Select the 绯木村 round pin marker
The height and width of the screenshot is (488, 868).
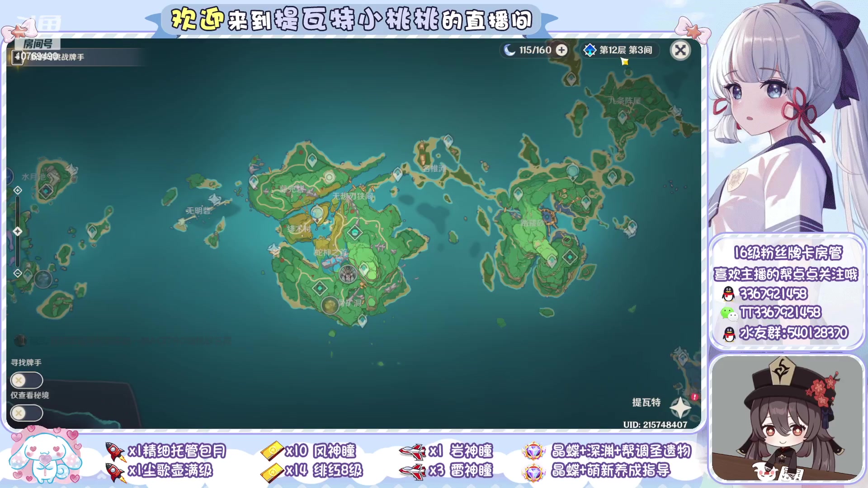317,212
